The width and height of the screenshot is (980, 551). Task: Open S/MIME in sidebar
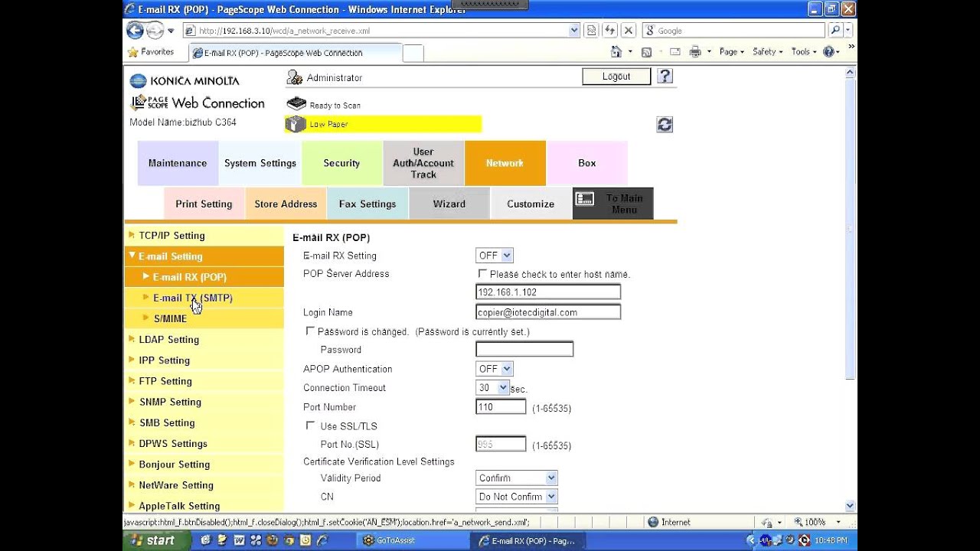click(170, 318)
